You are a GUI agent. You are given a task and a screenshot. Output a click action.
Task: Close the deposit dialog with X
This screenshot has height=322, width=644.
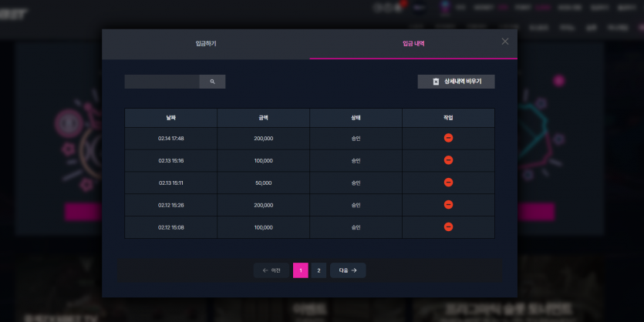tap(505, 42)
